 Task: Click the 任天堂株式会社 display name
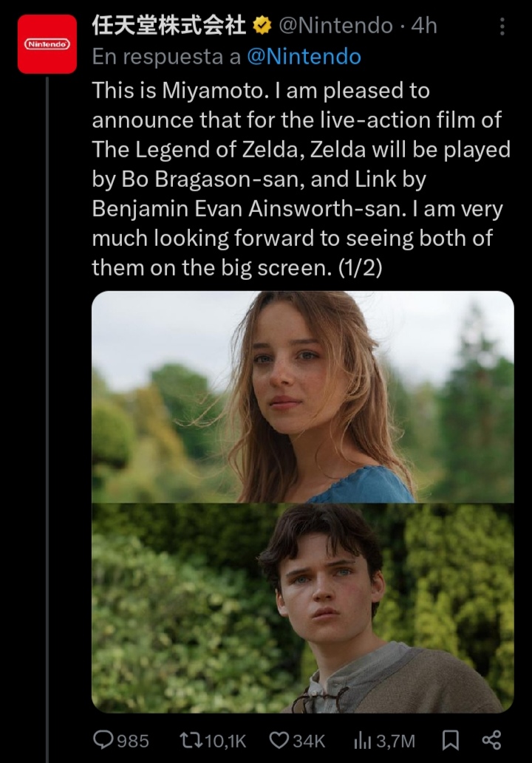pos(169,26)
